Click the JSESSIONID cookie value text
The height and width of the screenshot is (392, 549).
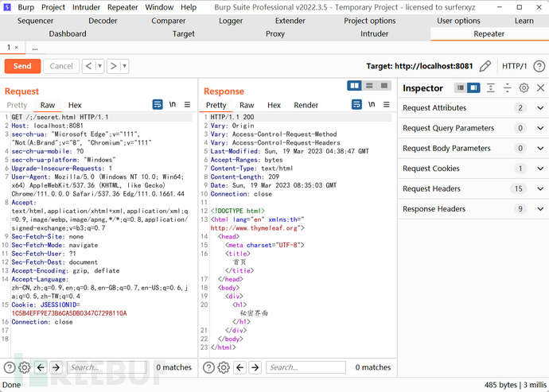[69, 313]
